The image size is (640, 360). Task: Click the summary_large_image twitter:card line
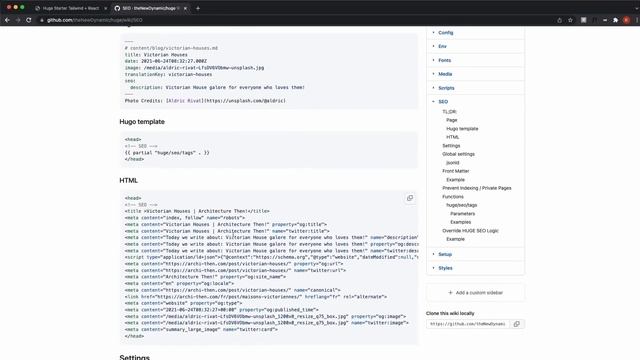201,329
